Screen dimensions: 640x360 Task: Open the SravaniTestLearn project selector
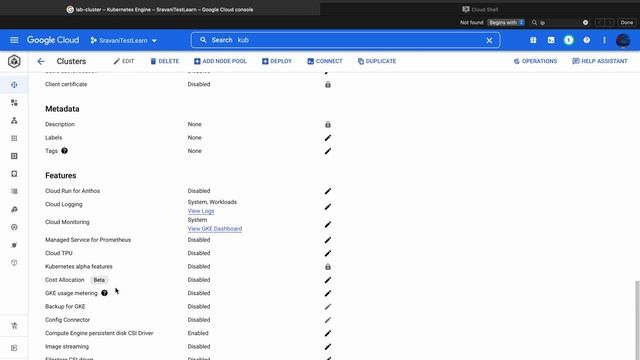[x=124, y=40]
